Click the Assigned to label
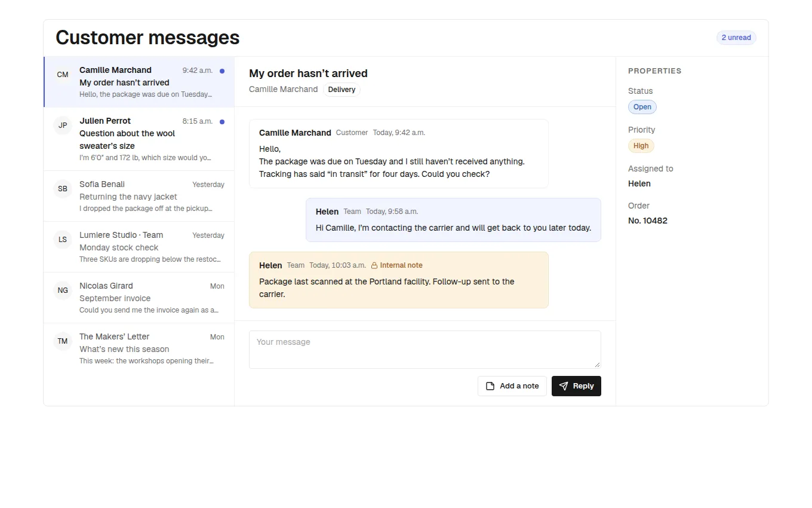This screenshot has height=508, width=812. tap(650, 169)
